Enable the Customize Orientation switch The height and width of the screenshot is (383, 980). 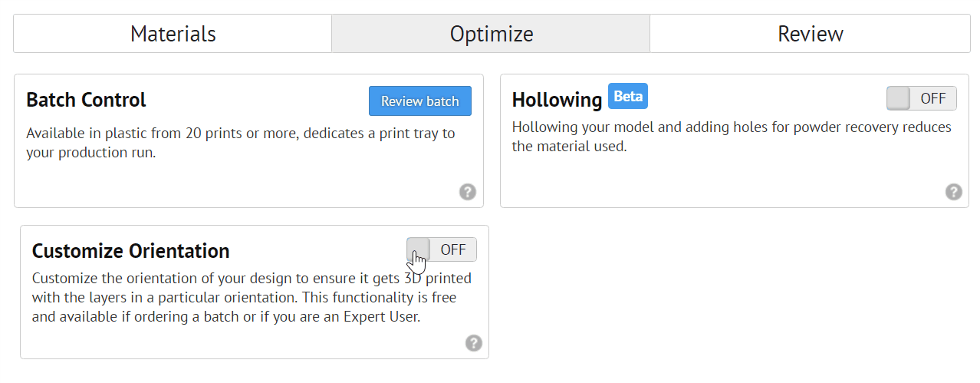[x=442, y=249]
